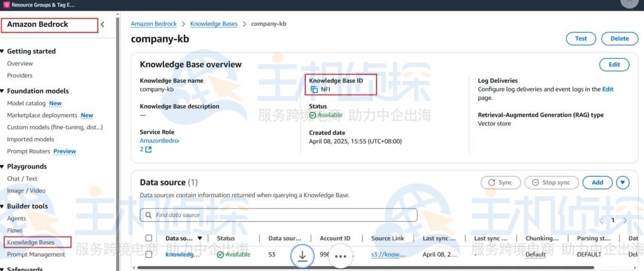Collapse the Foundation models section
Viewport: 644px width, 271px height.
pos(2,91)
